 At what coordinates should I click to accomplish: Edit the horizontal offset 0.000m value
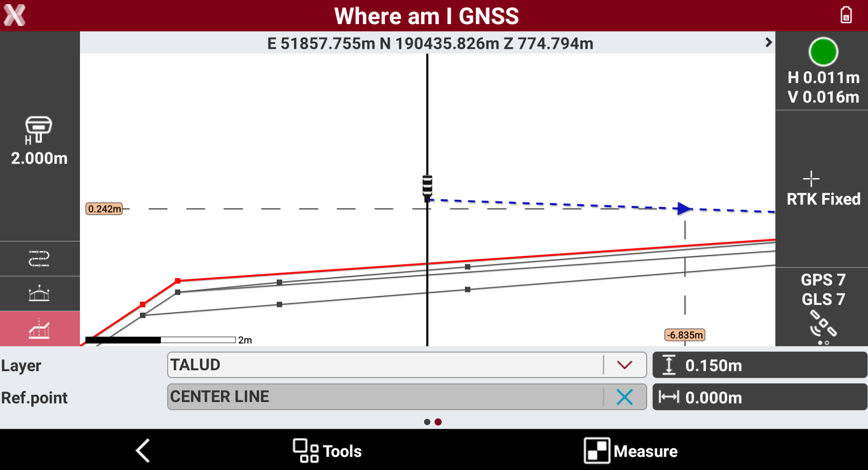(760, 397)
